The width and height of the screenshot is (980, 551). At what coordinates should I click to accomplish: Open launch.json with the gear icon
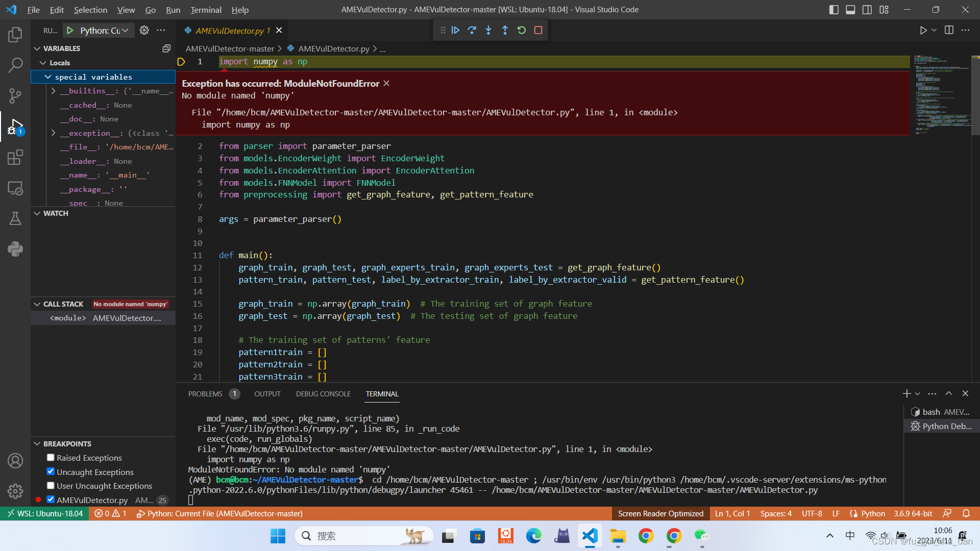click(x=144, y=31)
